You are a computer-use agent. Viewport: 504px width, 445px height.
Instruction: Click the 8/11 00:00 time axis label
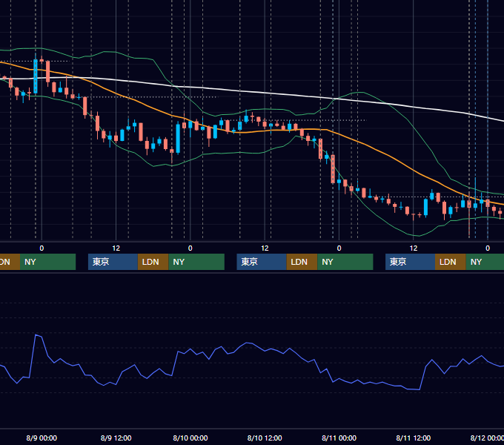[339, 438]
